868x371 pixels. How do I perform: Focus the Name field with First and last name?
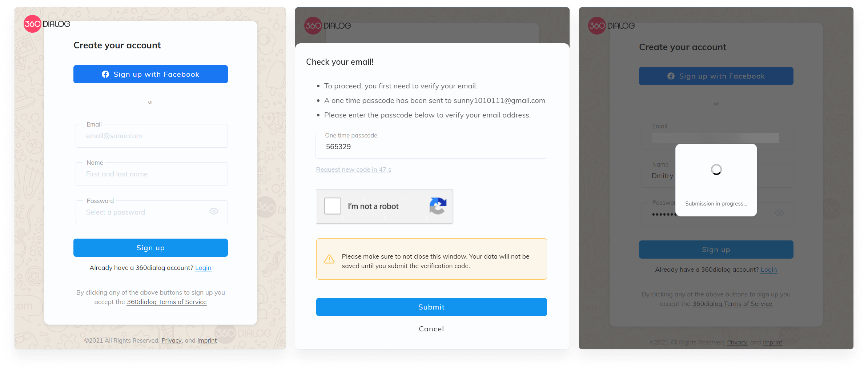pos(152,174)
